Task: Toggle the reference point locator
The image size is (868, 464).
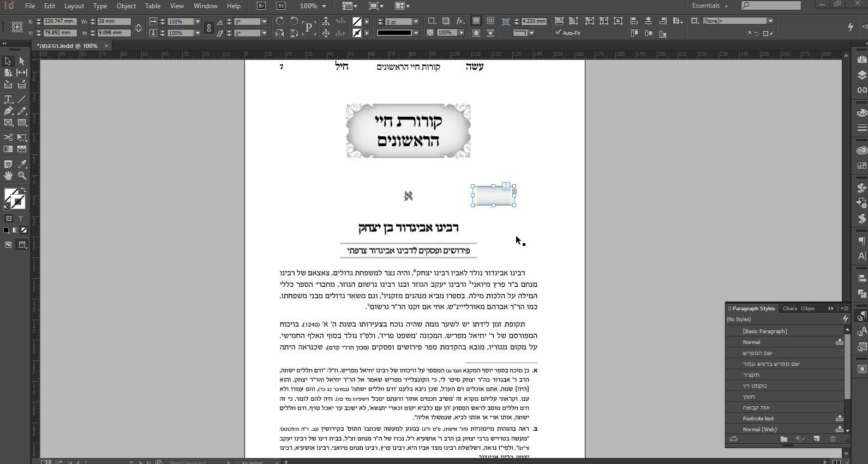Action: pos(17,27)
